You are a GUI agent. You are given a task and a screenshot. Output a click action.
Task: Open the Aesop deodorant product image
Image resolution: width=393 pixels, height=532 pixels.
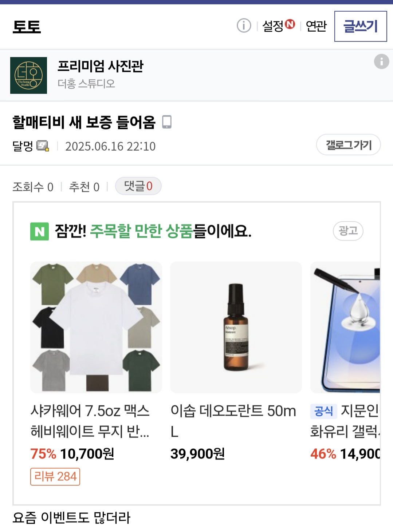click(236, 327)
